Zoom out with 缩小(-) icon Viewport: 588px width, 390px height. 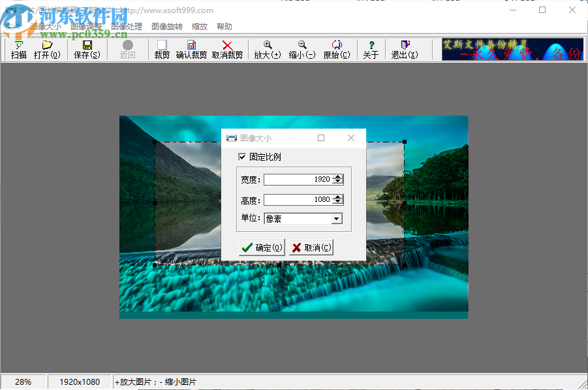pos(302,50)
